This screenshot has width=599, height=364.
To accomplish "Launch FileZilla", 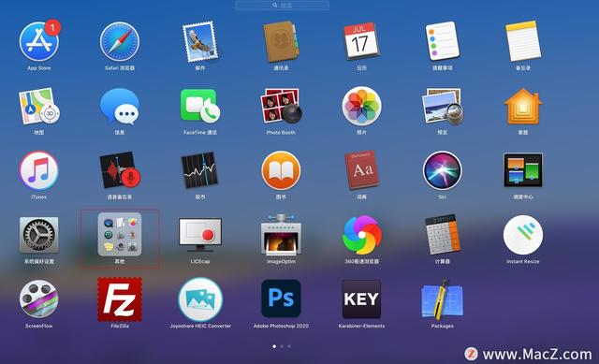I will (120, 299).
